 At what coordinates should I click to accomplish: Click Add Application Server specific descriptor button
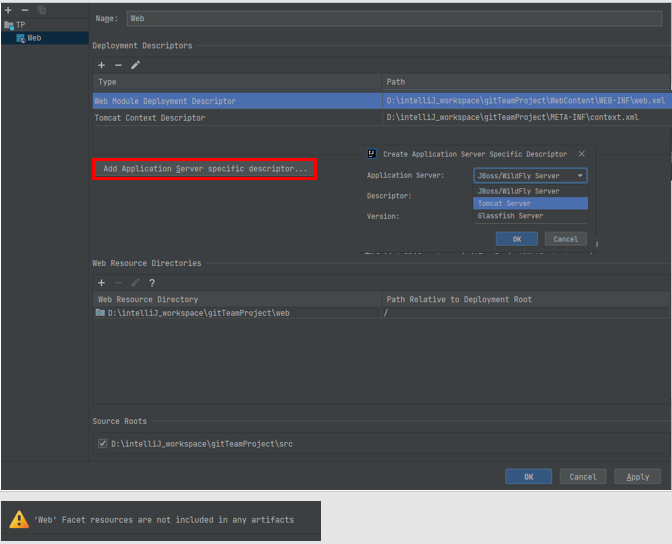pos(205,169)
